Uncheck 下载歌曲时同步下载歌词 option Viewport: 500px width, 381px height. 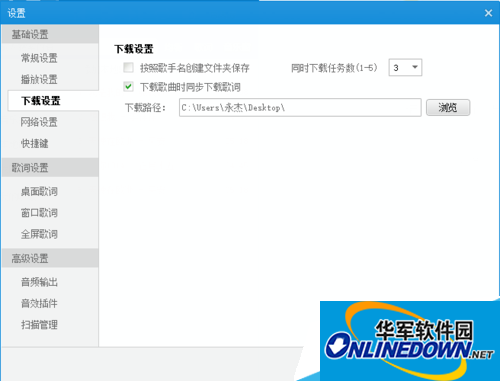point(128,87)
